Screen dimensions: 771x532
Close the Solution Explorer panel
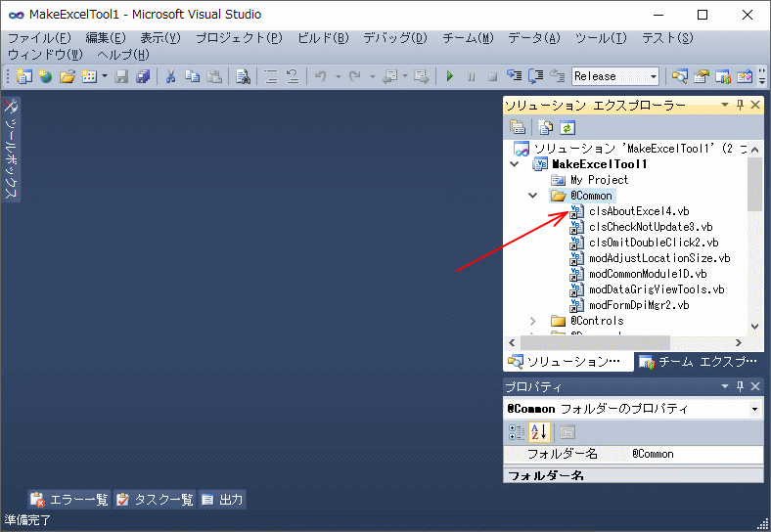click(x=755, y=105)
